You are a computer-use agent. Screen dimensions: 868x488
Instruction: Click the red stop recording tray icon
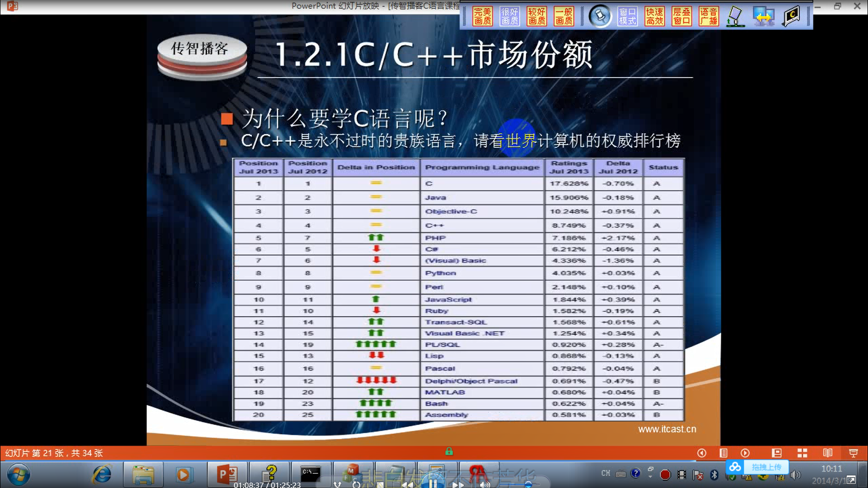665,474
